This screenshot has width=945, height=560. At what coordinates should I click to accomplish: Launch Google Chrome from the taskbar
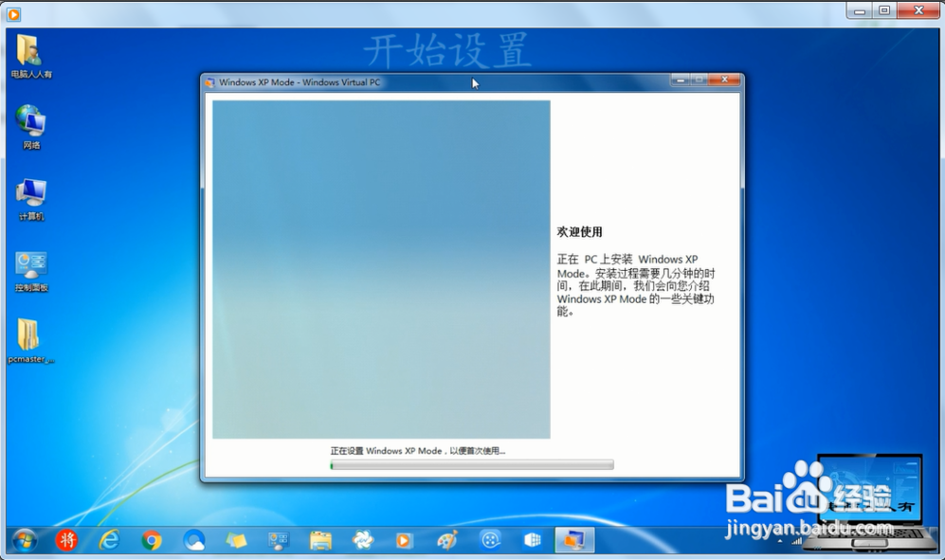pyautogui.click(x=152, y=541)
